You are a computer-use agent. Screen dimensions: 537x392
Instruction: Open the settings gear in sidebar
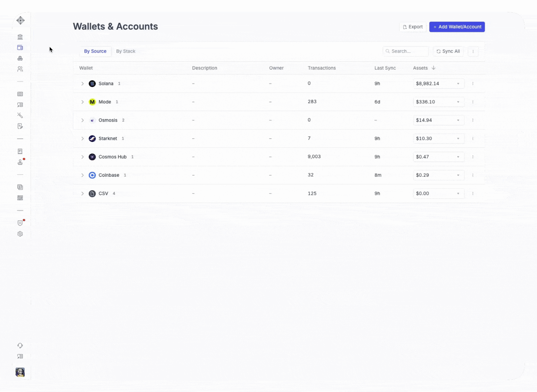pyautogui.click(x=20, y=234)
